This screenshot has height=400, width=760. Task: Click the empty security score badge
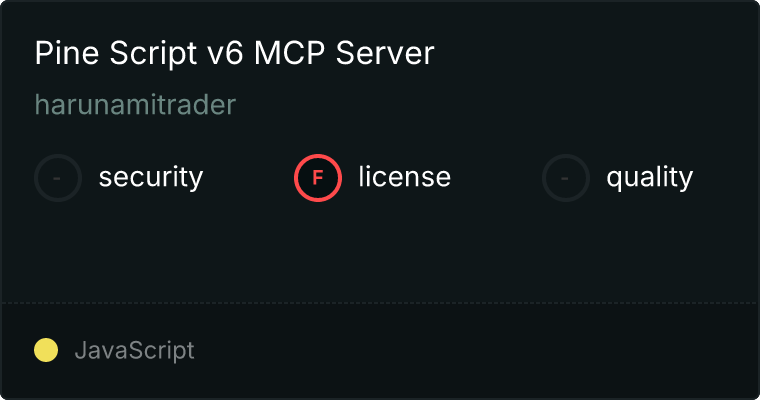(x=58, y=178)
